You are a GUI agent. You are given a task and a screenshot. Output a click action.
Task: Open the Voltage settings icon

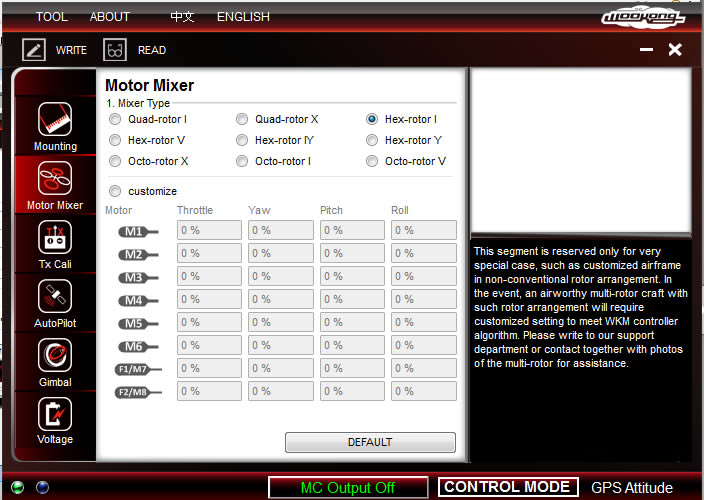point(55,414)
